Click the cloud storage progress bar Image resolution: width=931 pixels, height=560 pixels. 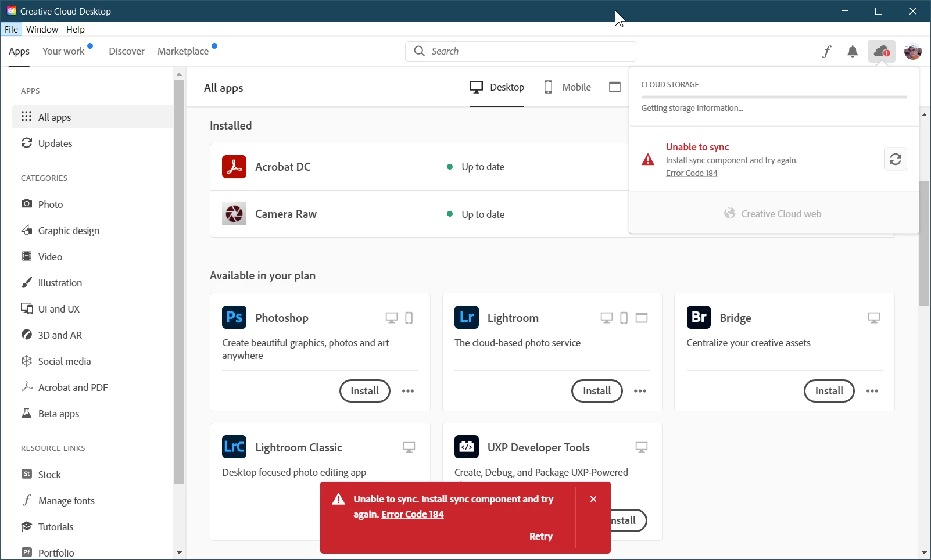(x=774, y=97)
